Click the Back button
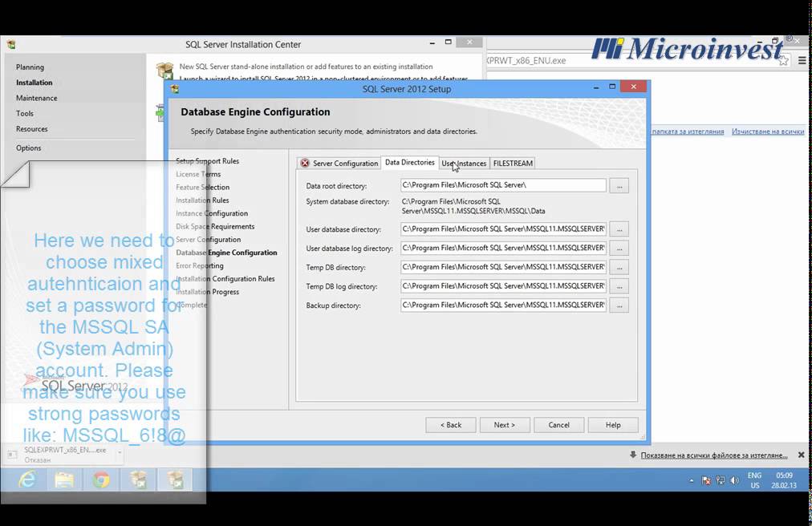This screenshot has width=812, height=526. [451, 425]
